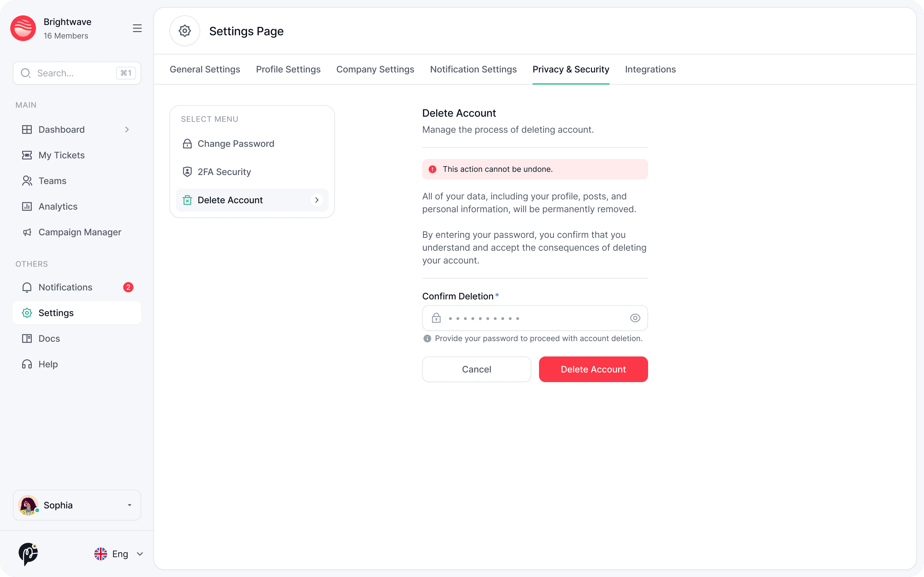
Task: Focus the sidebar Search box
Action: [73, 73]
